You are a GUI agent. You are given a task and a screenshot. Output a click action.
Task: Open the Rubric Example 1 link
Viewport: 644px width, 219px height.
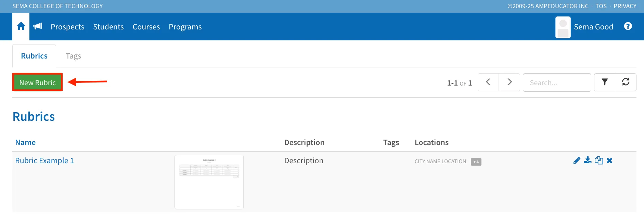click(x=44, y=160)
